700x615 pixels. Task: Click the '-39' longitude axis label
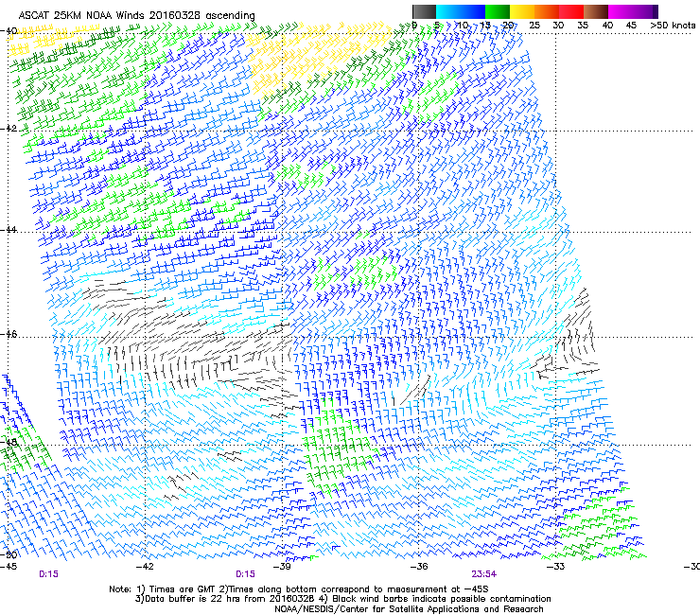tap(282, 567)
